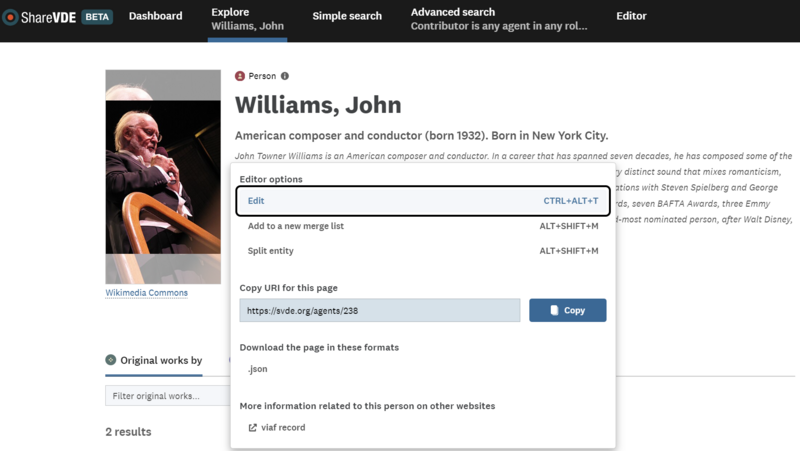Viewport: 800px width, 451px height.
Task: Download the page as .json
Action: point(258,369)
